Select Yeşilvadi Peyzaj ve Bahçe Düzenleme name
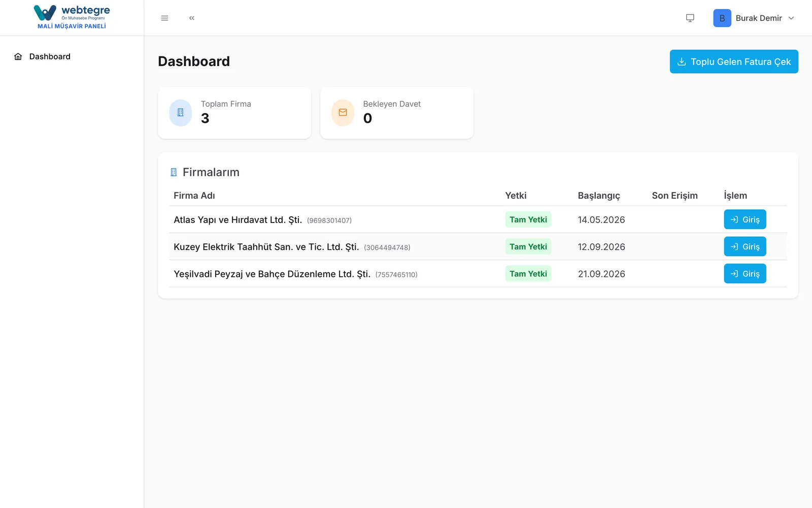Viewport: 812px width, 508px height. pos(272,274)
